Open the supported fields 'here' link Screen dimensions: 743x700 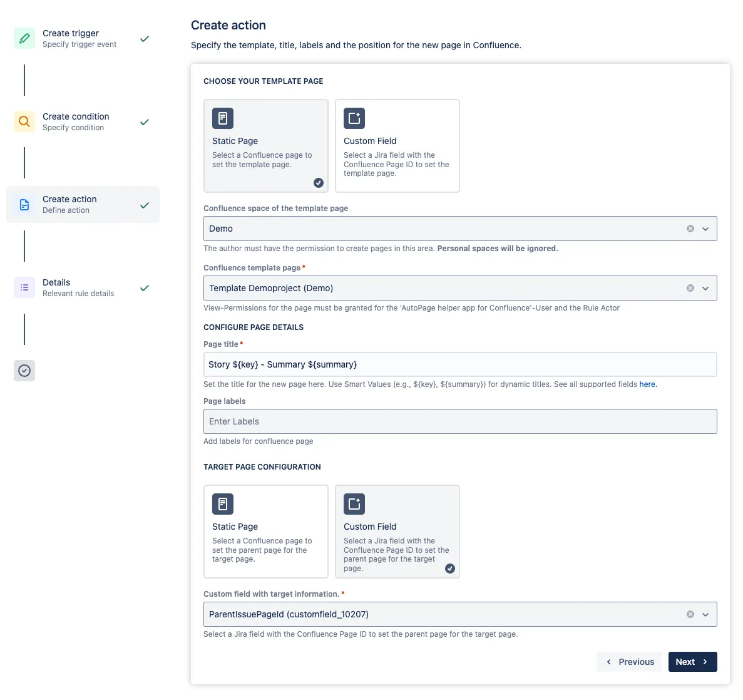[648, 384]
